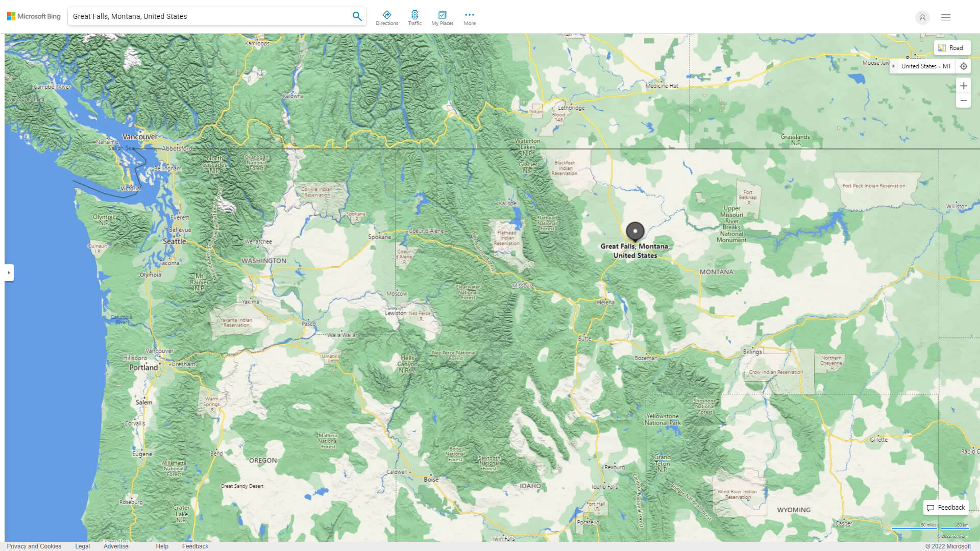
Task: Open the Feedback speech-bubble icon
Action: 930,507
